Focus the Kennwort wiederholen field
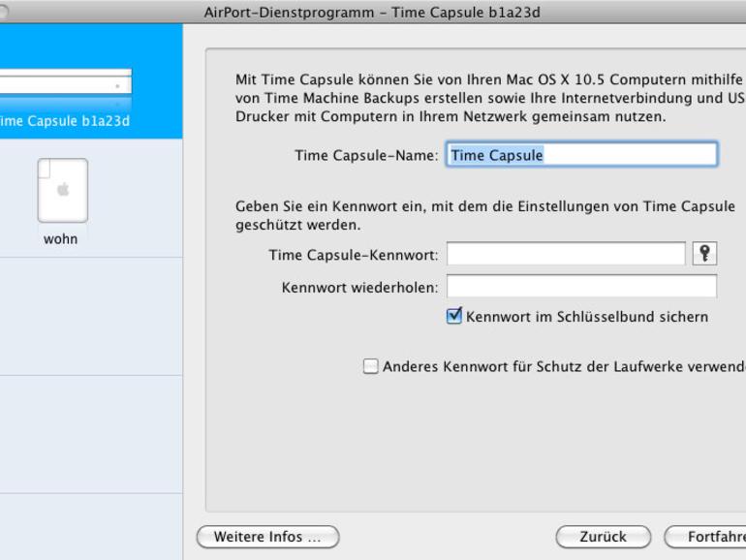 581,287
